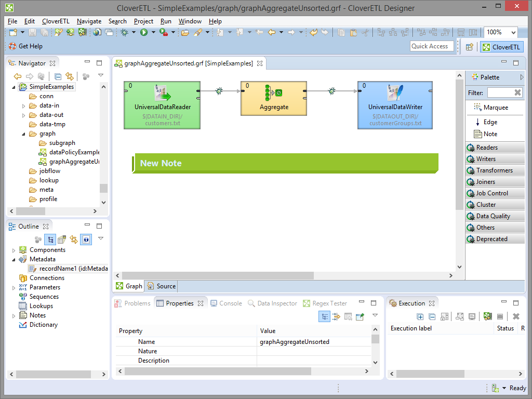This screenshot has height=399, width=532.
Task: Click the Quick Access search field
Action: (x=432, y=46)
